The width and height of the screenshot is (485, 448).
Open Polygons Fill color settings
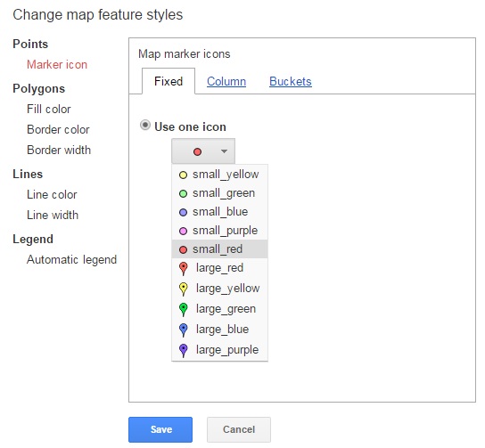(49, 109)
